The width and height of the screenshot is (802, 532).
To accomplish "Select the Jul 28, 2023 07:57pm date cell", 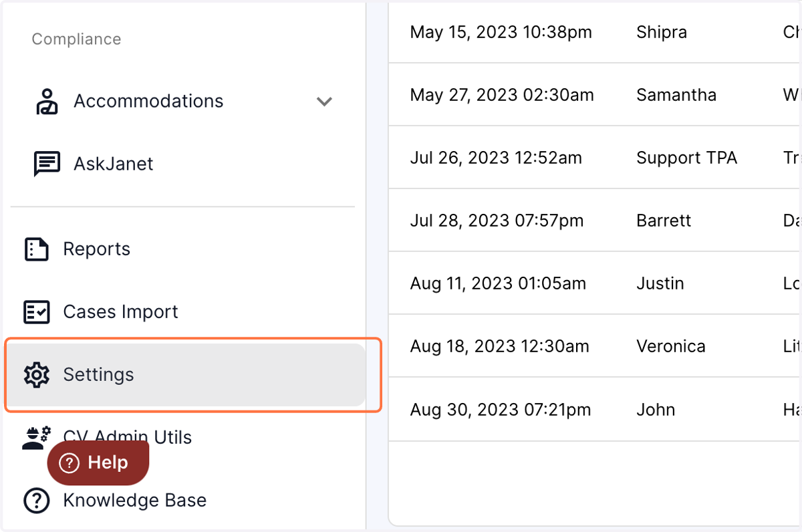I will pos(497,221).
